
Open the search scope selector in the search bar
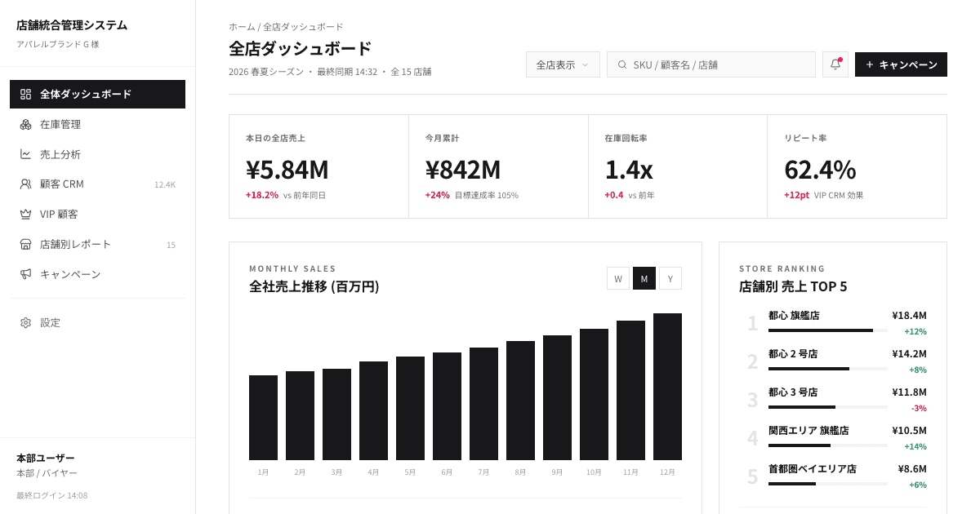pyautogui.click(x=622, y=64)
